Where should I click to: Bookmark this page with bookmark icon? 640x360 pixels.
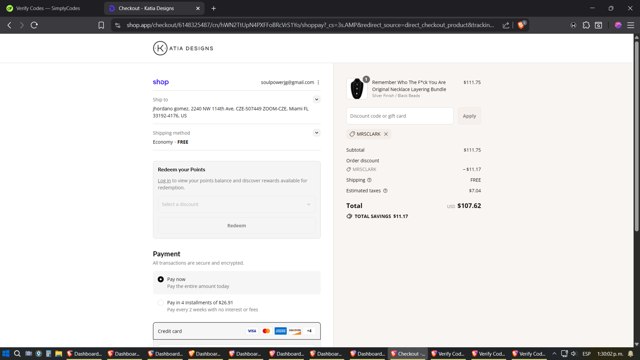[x=101, y=25]
